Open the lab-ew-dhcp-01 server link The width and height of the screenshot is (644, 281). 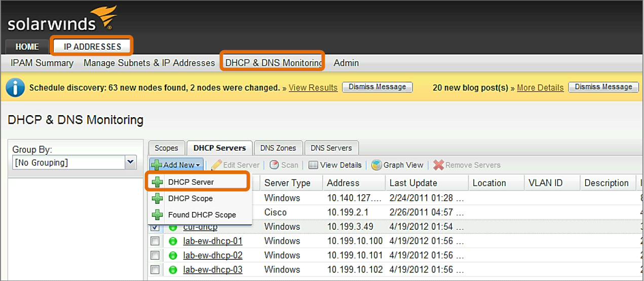pyautogui.click(x=213, y=241)
